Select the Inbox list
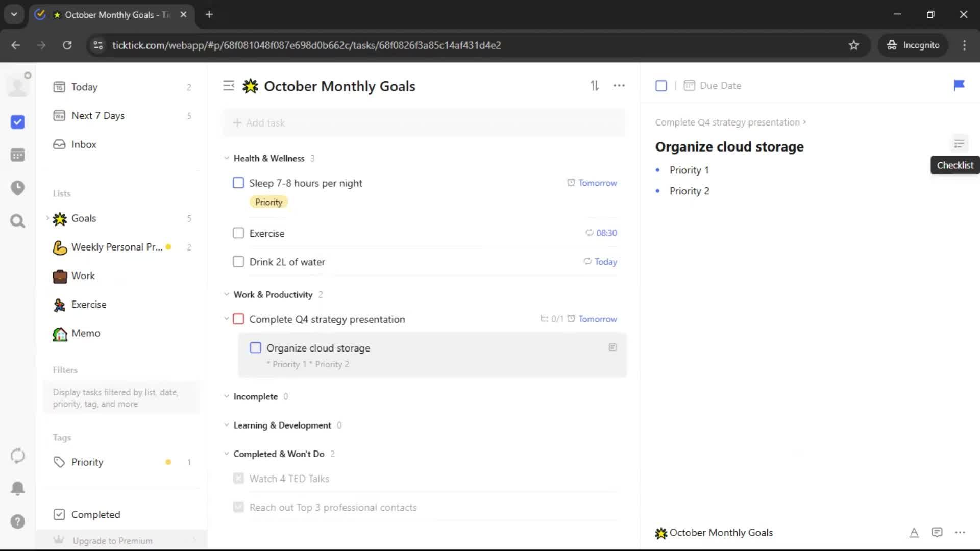This screenshot has height=551, width=980. [84, 144]
